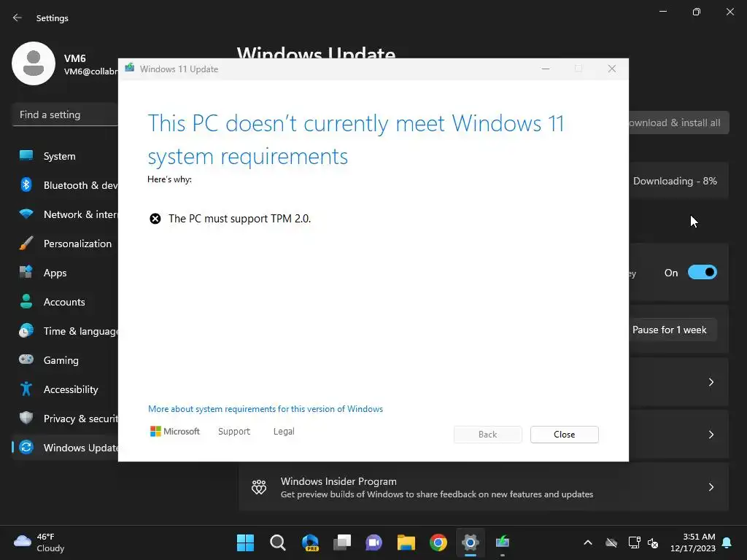
Task: Click the Windows Insider Program title text
Action: click(x=338, y=481)
